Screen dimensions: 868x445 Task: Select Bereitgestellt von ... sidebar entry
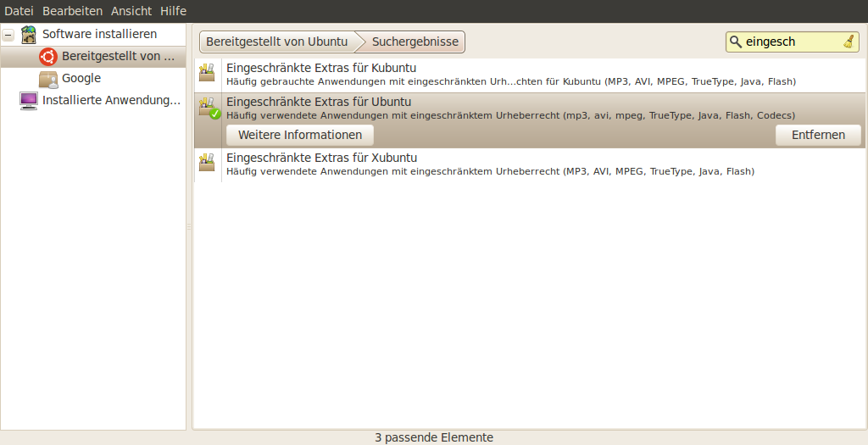coord(93,57)
